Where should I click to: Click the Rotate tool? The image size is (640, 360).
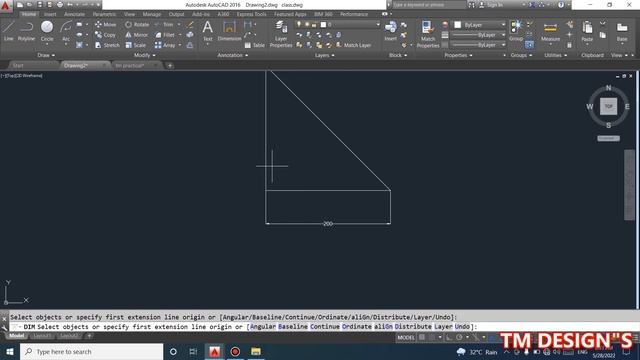(x=137, y=24)
